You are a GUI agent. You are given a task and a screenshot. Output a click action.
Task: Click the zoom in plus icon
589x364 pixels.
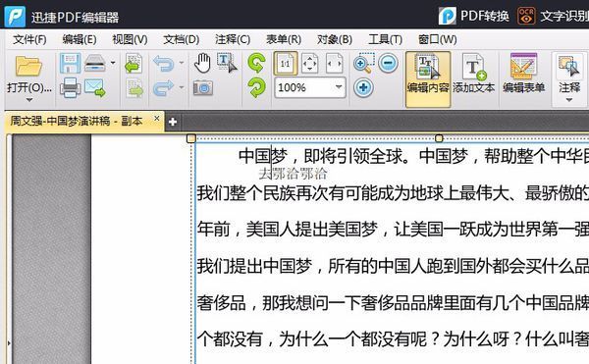363,87
